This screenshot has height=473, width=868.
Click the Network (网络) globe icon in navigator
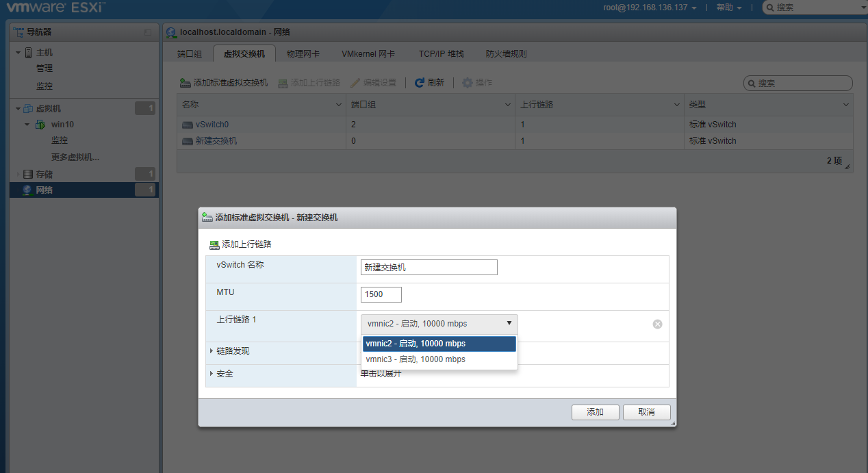tap(27, 190)
